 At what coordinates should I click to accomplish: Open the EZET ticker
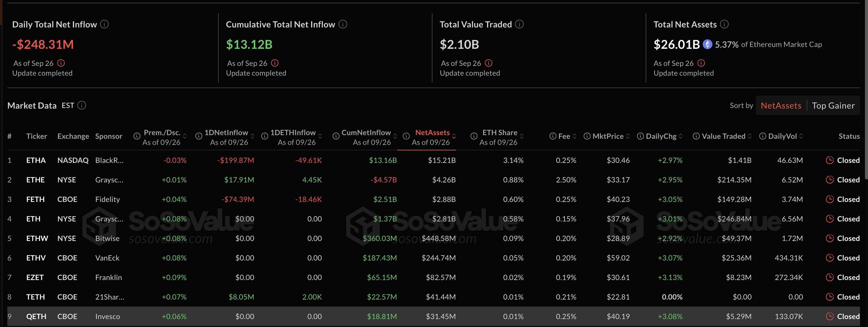point(35,278)
